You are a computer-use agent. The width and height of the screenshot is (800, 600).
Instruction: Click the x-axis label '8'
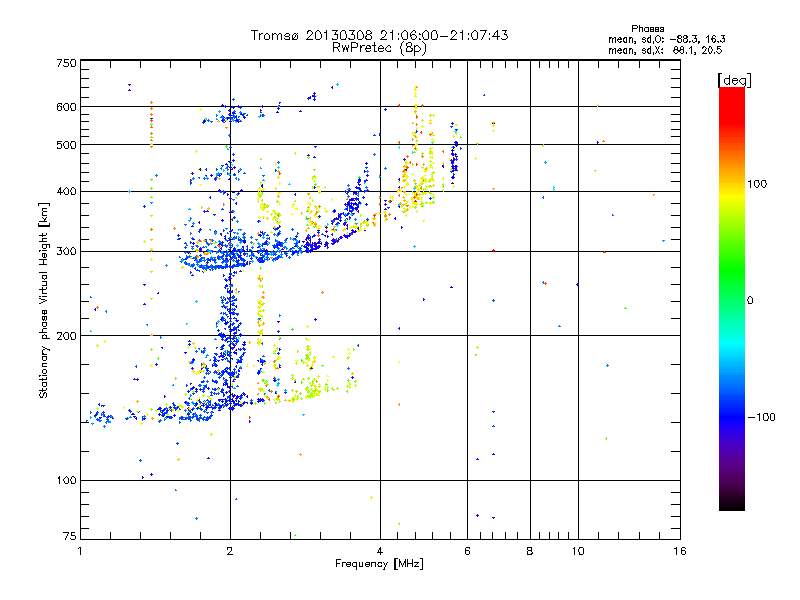530,551
